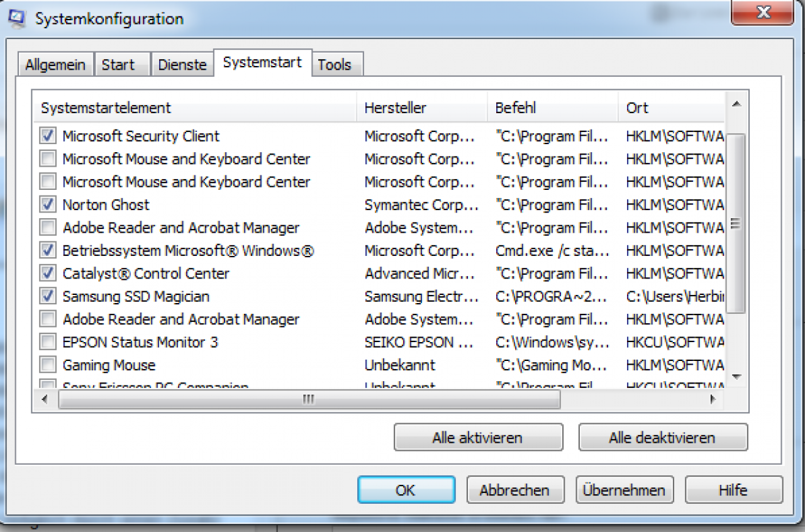Open help via the Hilfe button
This screenshot has width=805, height=532.
click(x=733, y=490)
